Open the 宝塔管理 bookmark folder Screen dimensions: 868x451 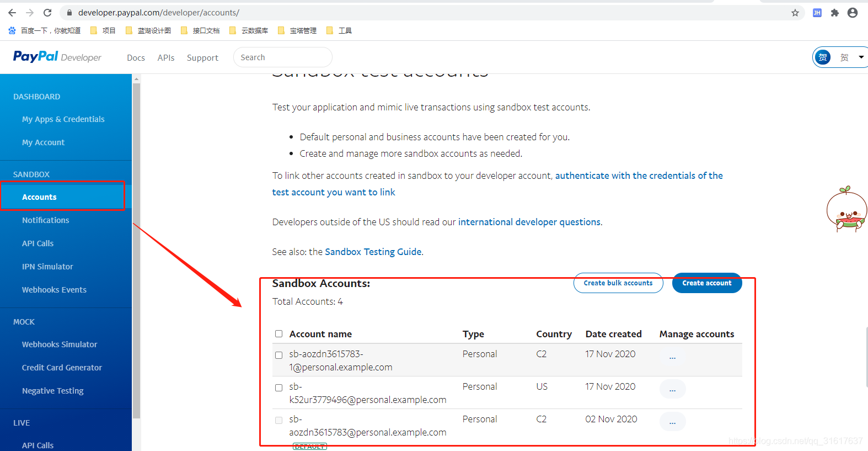tap(297, 30)
